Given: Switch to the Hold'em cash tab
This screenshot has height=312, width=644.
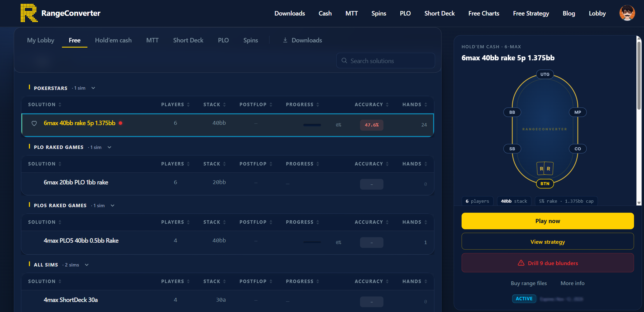Looking at the screenshot, I should tap(113, 40).
